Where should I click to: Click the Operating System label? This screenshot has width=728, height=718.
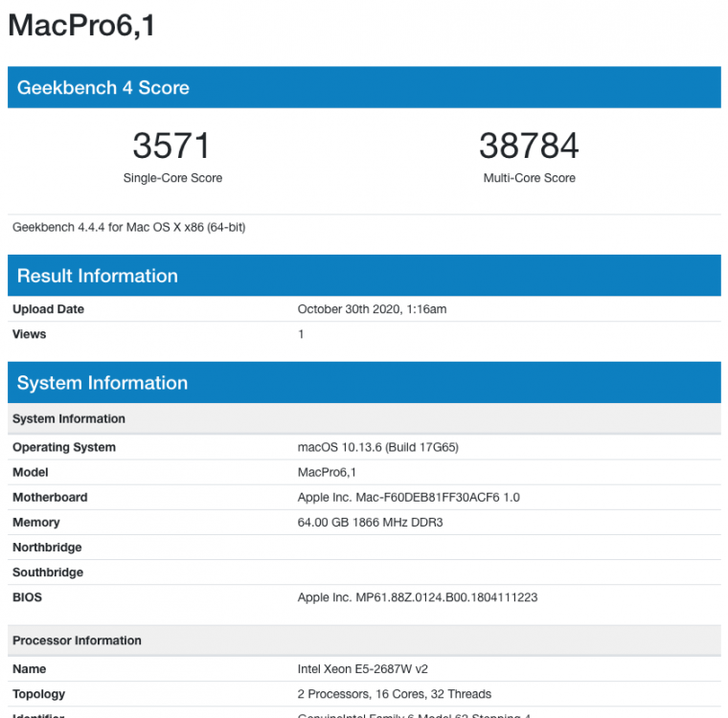[64, 447]
